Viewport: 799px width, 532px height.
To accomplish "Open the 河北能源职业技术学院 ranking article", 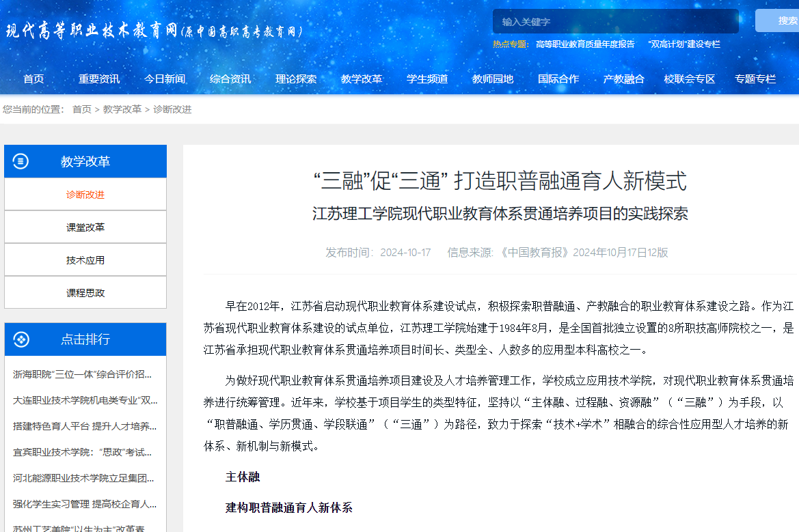I will (x=83, y=478).
